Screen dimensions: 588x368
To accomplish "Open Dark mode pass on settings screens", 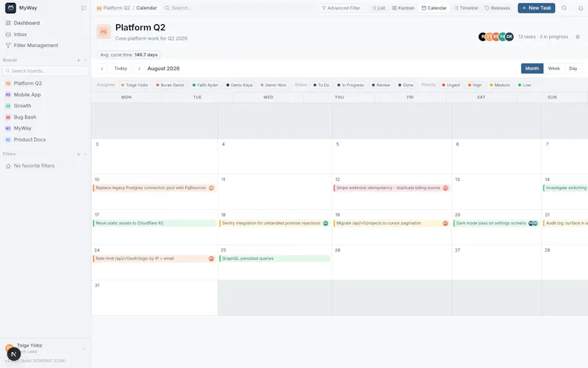I will coord(496,224).
